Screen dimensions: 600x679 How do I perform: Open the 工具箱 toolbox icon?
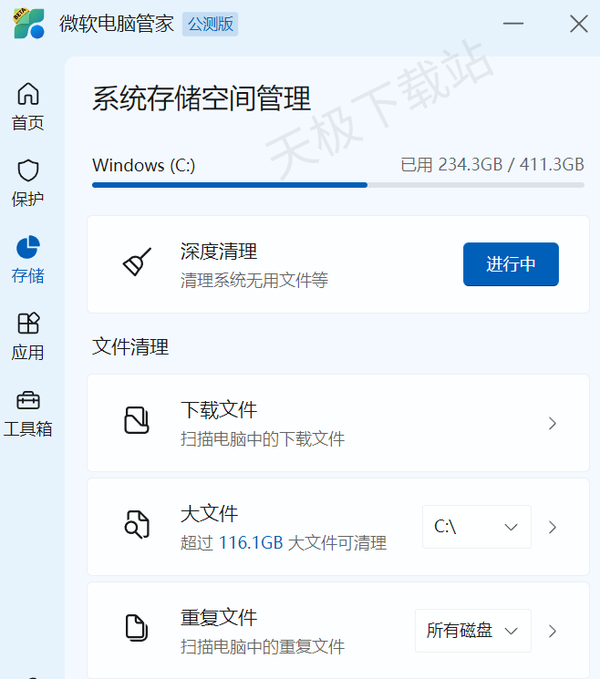[28, 401]
